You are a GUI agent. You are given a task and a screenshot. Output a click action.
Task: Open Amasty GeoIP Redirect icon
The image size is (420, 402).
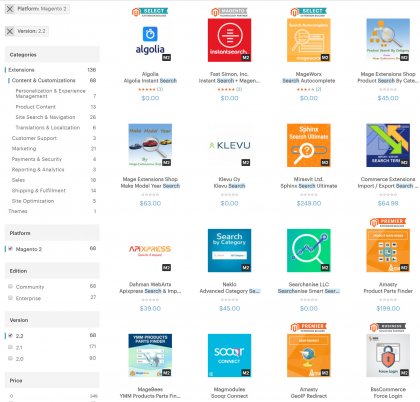pos(309,355)
